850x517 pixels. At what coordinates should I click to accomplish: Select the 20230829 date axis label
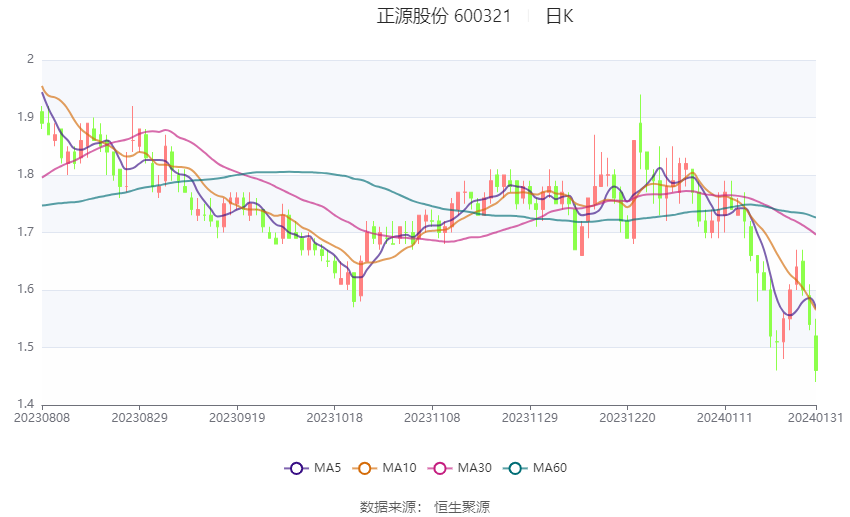tap(139, 418)
